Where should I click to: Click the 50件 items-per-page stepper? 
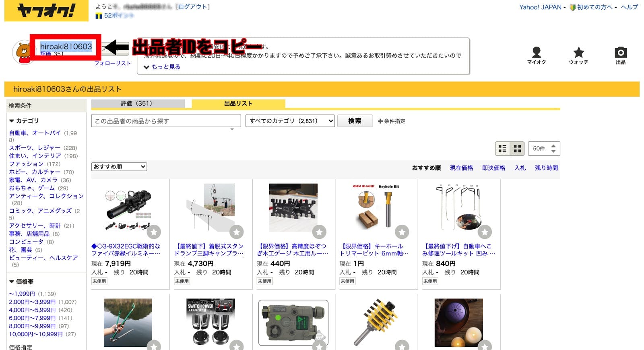click(x=544, y=149)
